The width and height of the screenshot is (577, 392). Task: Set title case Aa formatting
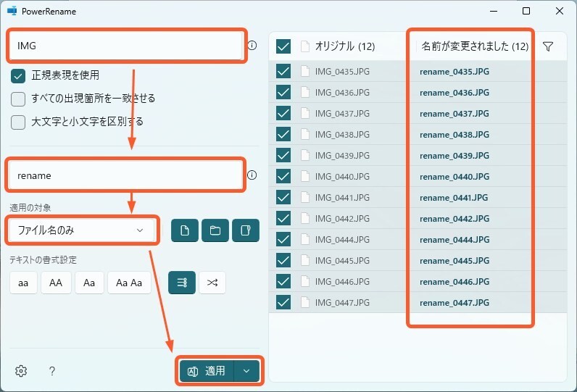(89, 283)
